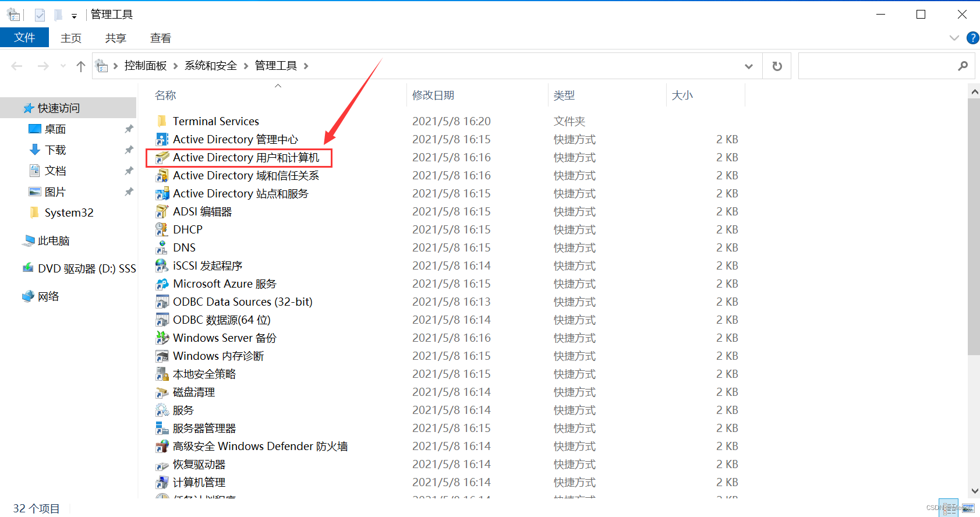Screen dimensions: 980x517
Task: Click the 服务 gears icon
Action: pos(162,410)
